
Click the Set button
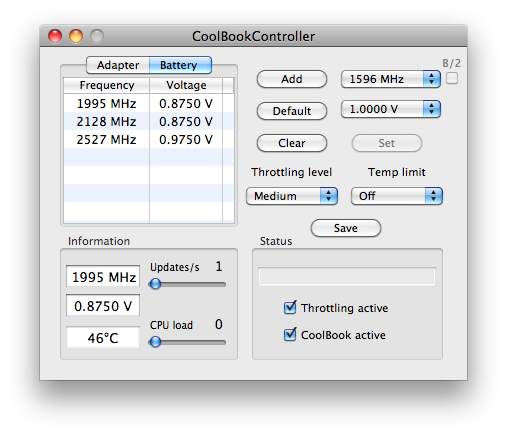point(387,143)
